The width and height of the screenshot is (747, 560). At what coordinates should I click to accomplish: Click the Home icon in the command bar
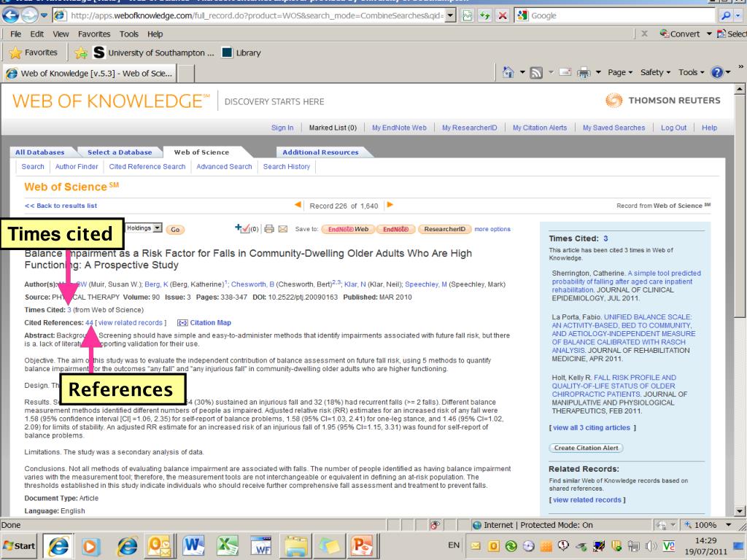pyautogui.click(x=508, y=72)
